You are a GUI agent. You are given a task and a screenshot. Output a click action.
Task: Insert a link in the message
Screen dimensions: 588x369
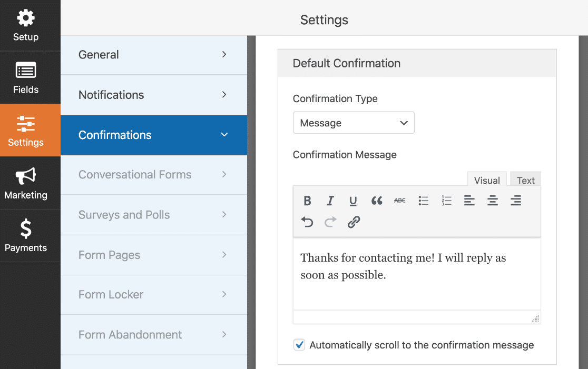click(354, 222)
